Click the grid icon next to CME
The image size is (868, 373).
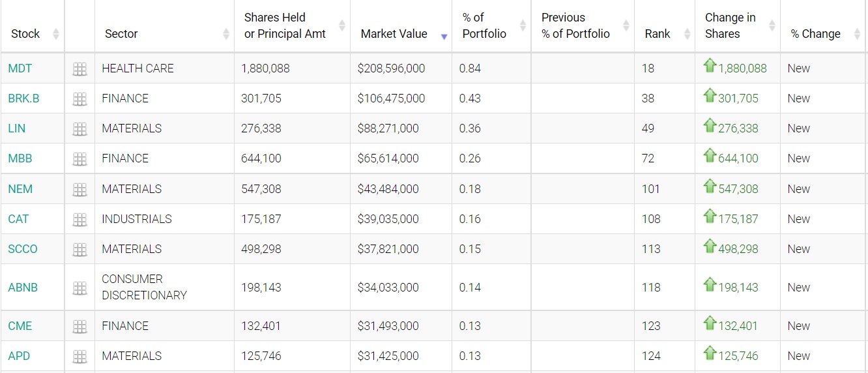click(80, 327)
